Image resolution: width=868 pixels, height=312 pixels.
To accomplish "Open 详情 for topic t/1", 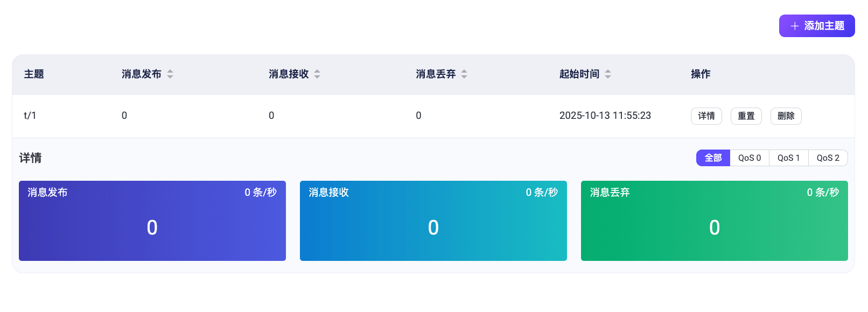I will click(706, 116).
